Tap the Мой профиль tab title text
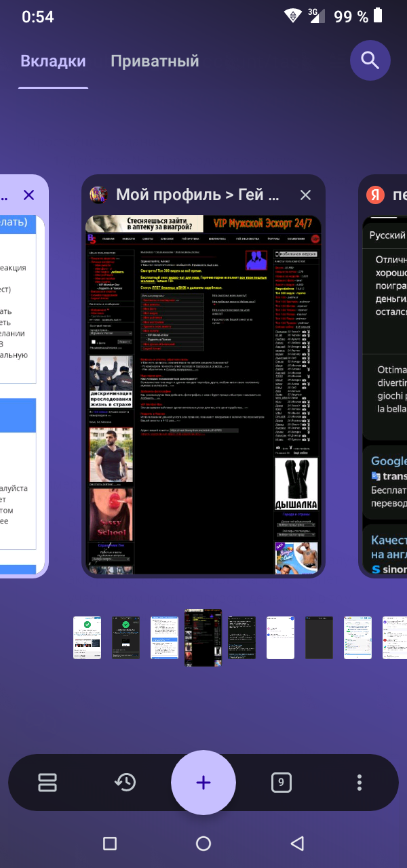 point(197,195)
